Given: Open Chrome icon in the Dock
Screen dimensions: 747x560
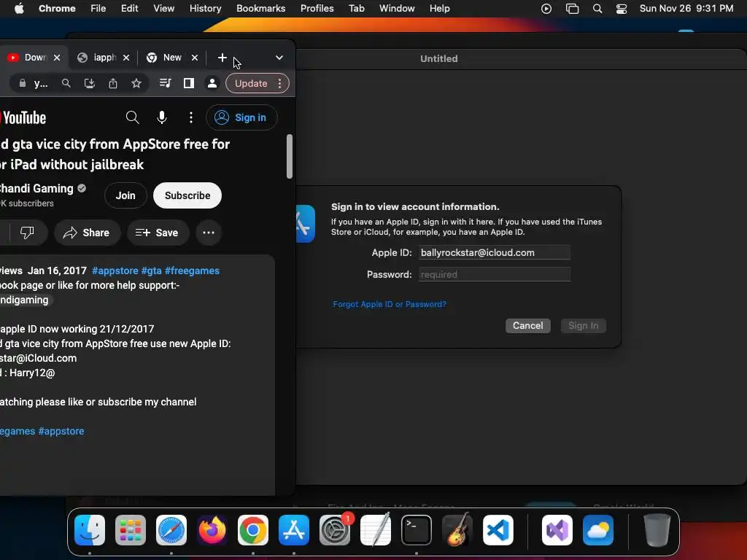Looking at the screenshot, I should pyautogui.click(x=253, y=530).
